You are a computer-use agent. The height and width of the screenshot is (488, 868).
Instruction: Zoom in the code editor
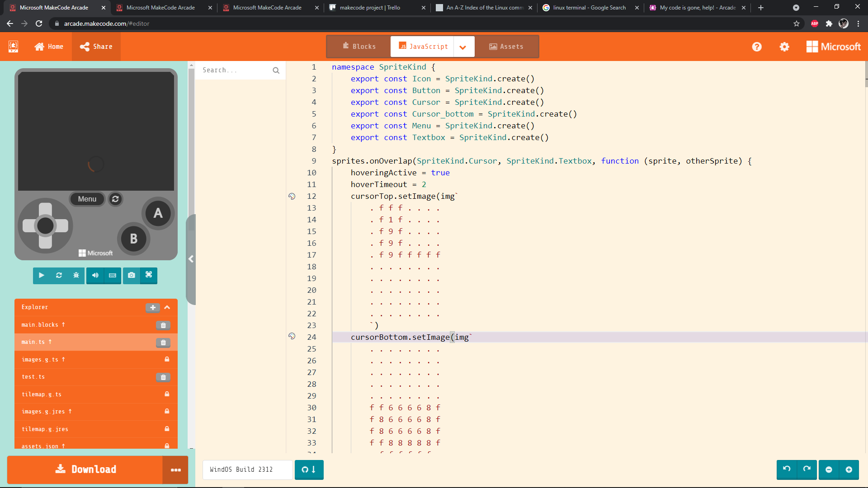(849, 469)
